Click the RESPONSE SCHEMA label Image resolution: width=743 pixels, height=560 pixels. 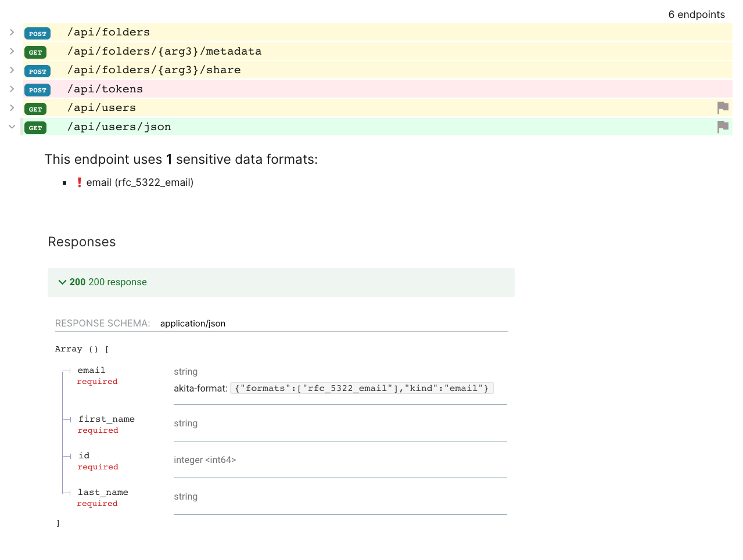click(103, 324)
